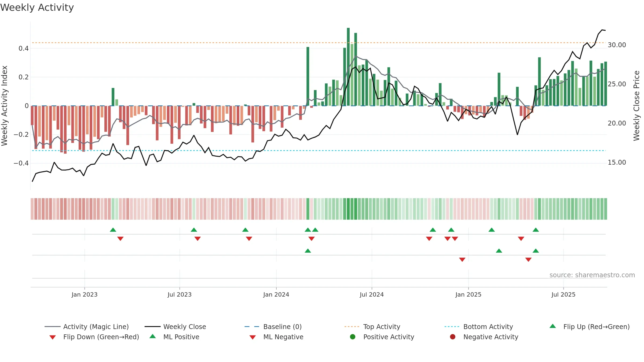This screenshot has height=362, width=644.
Task: Click the first flip up marker in early 2023
Action: point(113,230)
